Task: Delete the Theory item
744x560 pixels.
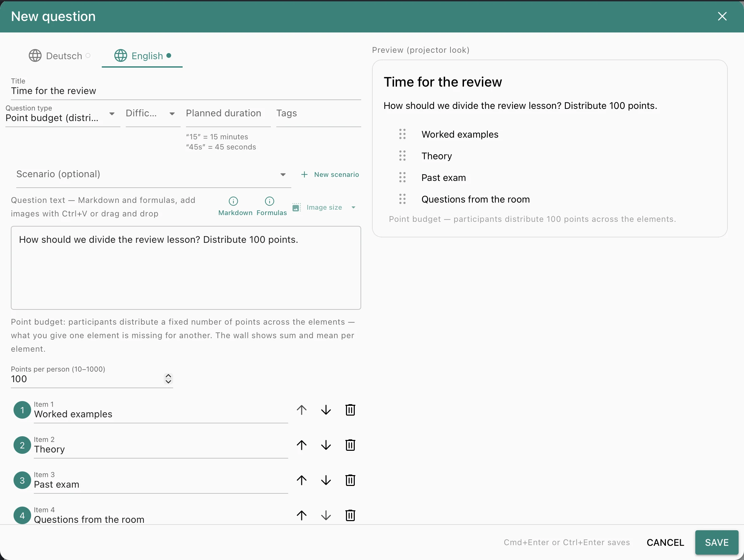Action: coord(350,445)
